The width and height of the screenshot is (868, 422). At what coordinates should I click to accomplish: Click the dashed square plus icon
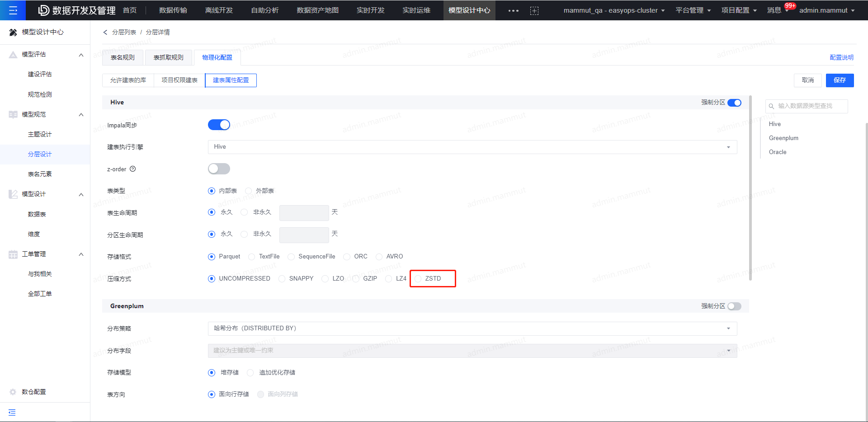pyautogui.click(x=534, y=10)
